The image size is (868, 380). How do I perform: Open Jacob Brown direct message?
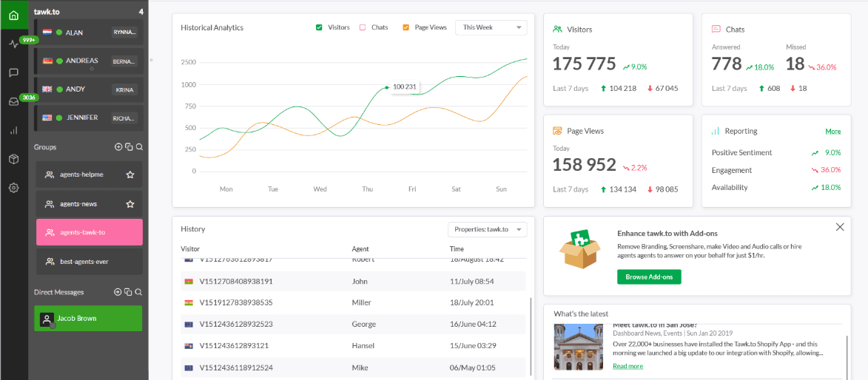click(89, 319)
